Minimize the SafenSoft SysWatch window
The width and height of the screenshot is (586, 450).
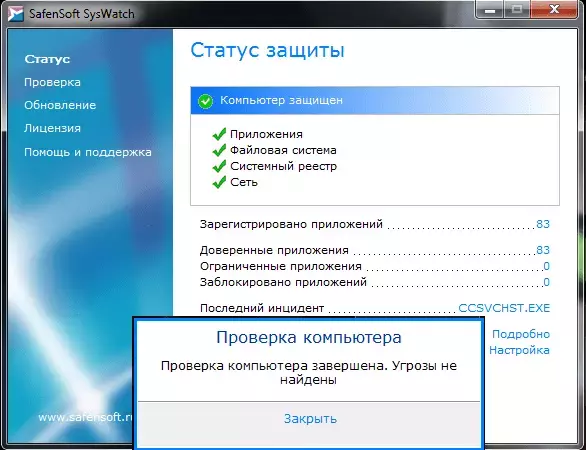tap(490, 10)
